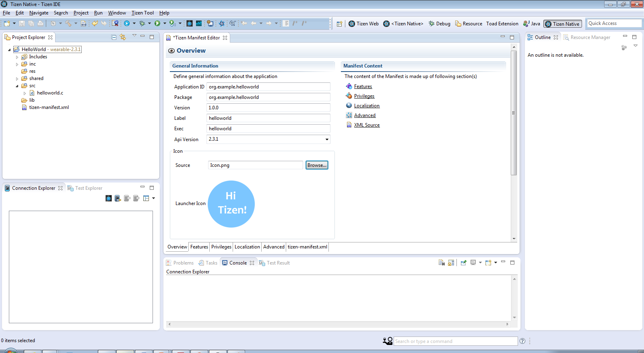Open the Emulator Manager toolbar icon
This screenshot has height=353, width=644.
[x=190, y=23]
